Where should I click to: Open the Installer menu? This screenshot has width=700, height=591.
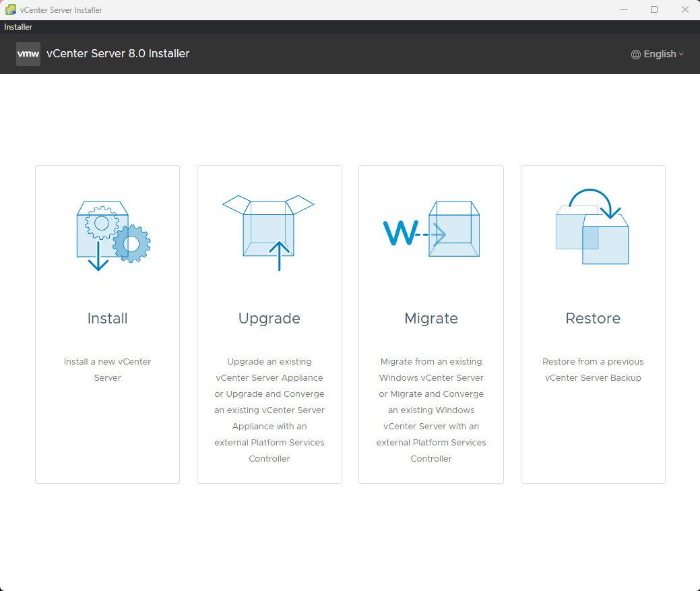[x=18, y=27]
